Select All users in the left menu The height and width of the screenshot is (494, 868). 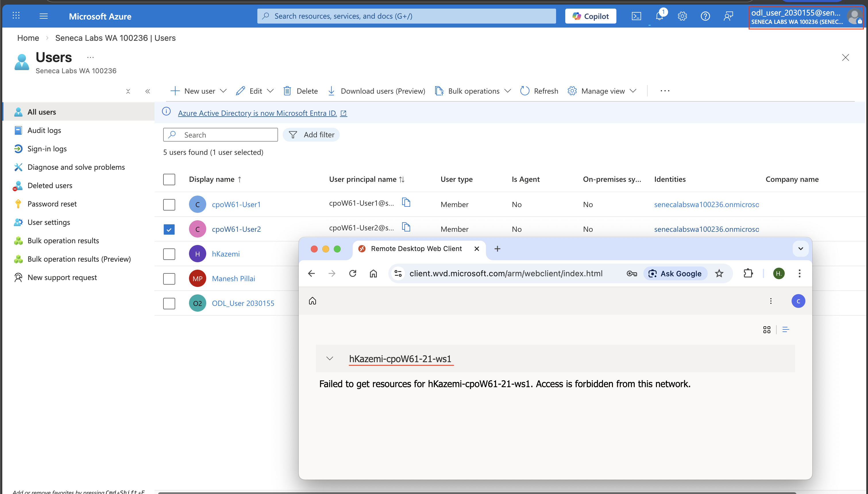coord(79,112)
